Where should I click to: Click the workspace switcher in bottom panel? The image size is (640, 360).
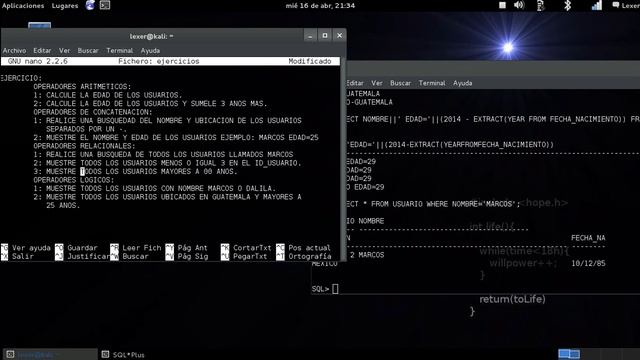click(569, 354)
